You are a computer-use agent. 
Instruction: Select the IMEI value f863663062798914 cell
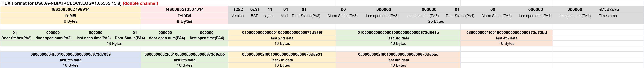tap(71, 9)
